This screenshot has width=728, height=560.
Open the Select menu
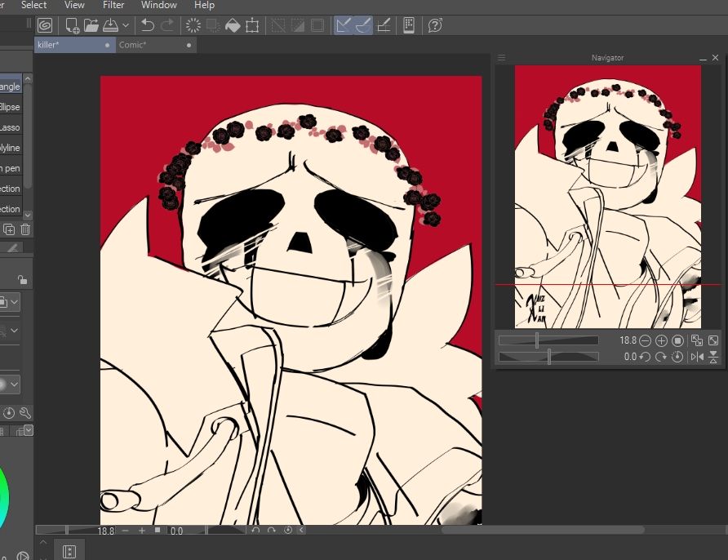pos(34,5)
